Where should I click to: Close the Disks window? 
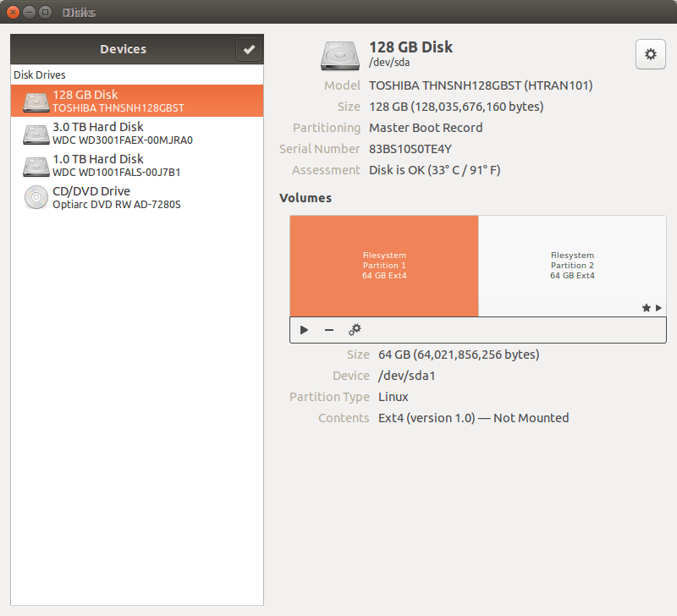point(13,13)
